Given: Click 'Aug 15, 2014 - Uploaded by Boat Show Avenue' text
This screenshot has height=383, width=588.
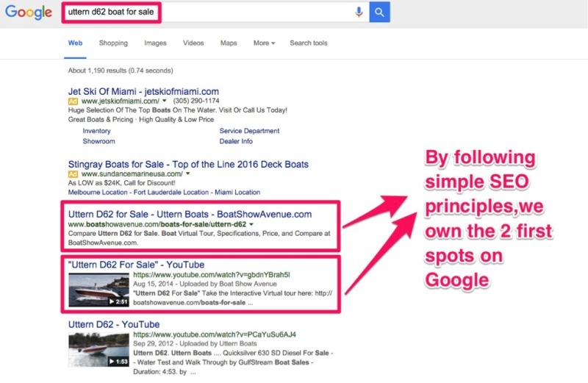Looking at the screenshot, I should (205, 284).
